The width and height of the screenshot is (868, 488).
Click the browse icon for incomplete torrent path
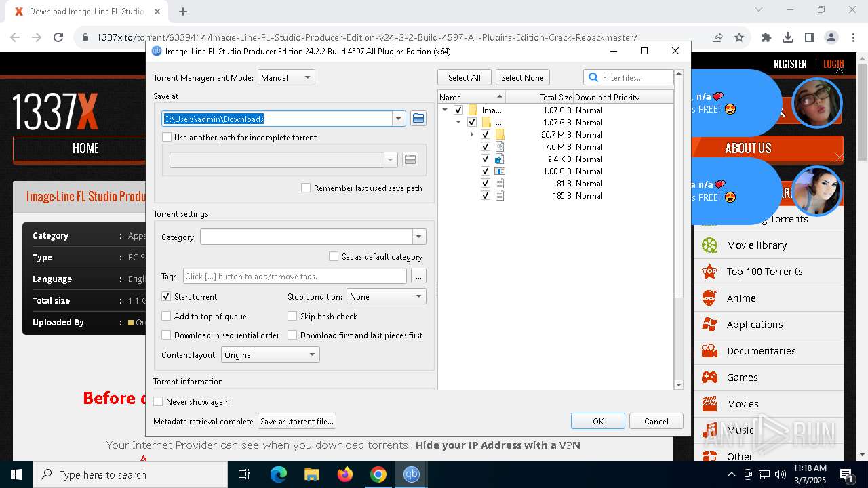pyautogui.click(x=410, y=160)
